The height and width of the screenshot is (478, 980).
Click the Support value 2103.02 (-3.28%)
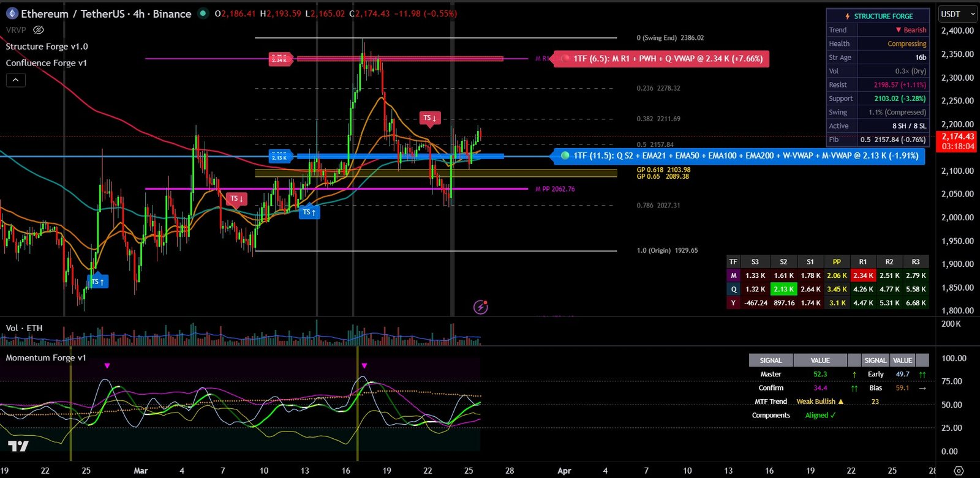(x=900, y=99)
